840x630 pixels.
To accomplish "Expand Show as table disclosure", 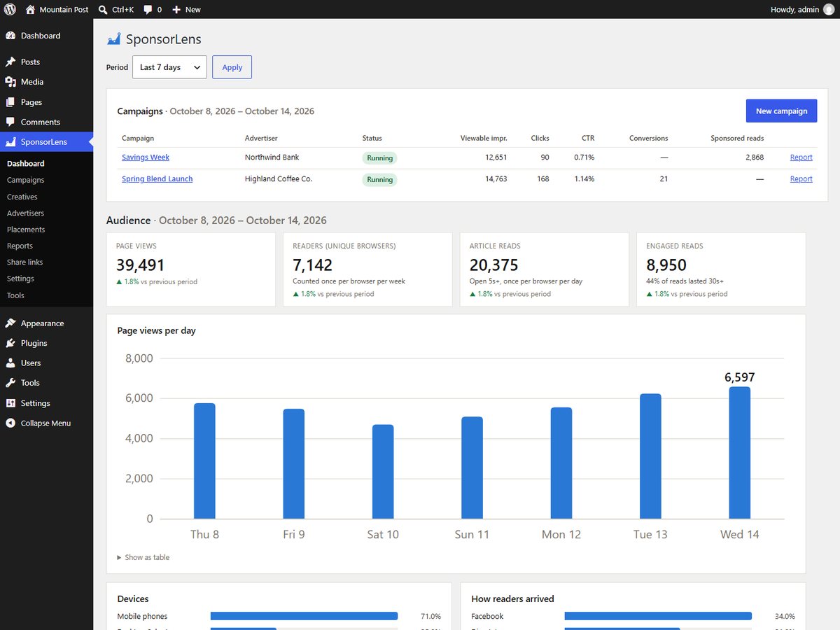I will (143, 557).
